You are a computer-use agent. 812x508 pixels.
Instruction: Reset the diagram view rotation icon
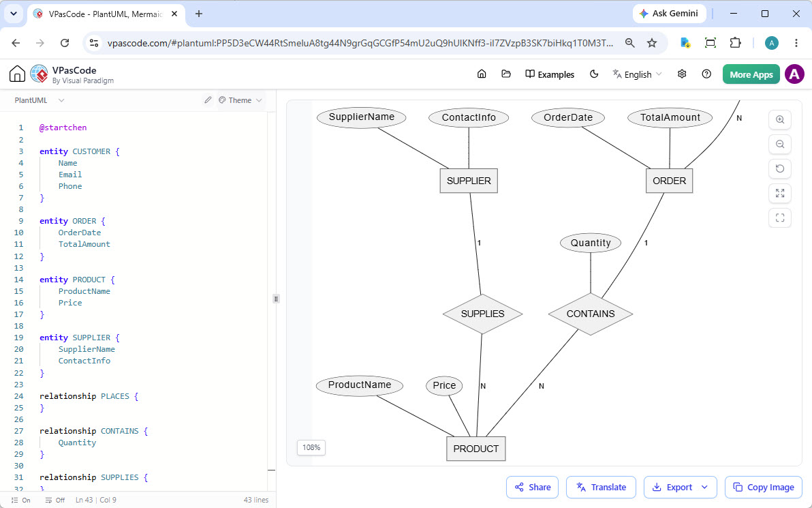(780, 168)
